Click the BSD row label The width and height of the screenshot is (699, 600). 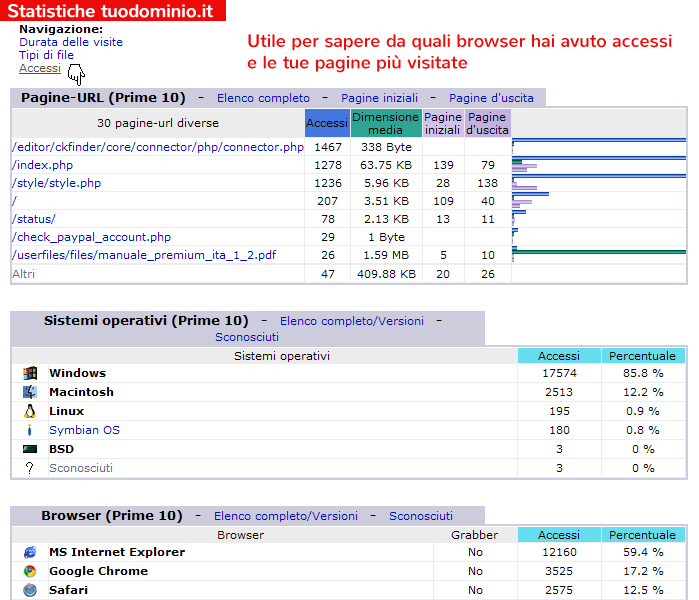tap(62, 449)
